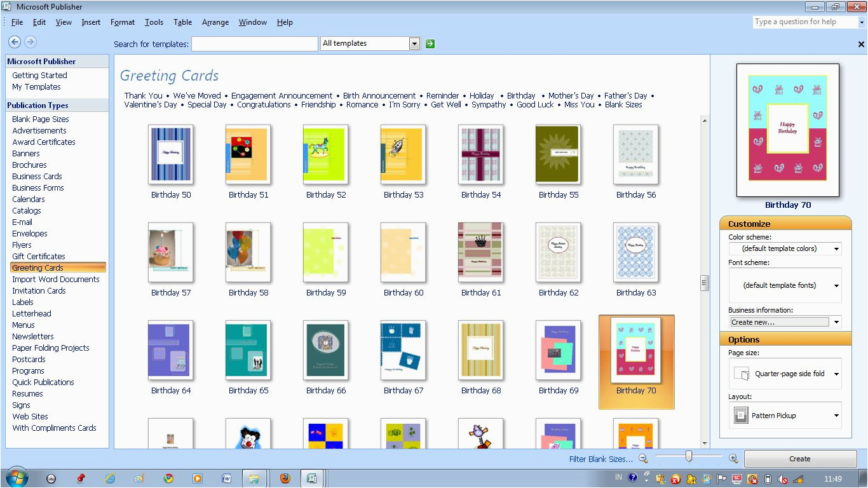
Task: Jump to the Congratulations category link
Action: (264, 105)
